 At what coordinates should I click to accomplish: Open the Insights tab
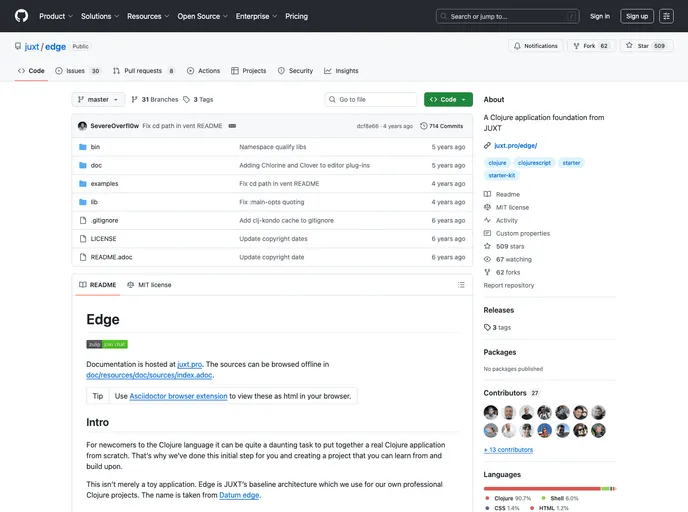[x=341, y=71]
